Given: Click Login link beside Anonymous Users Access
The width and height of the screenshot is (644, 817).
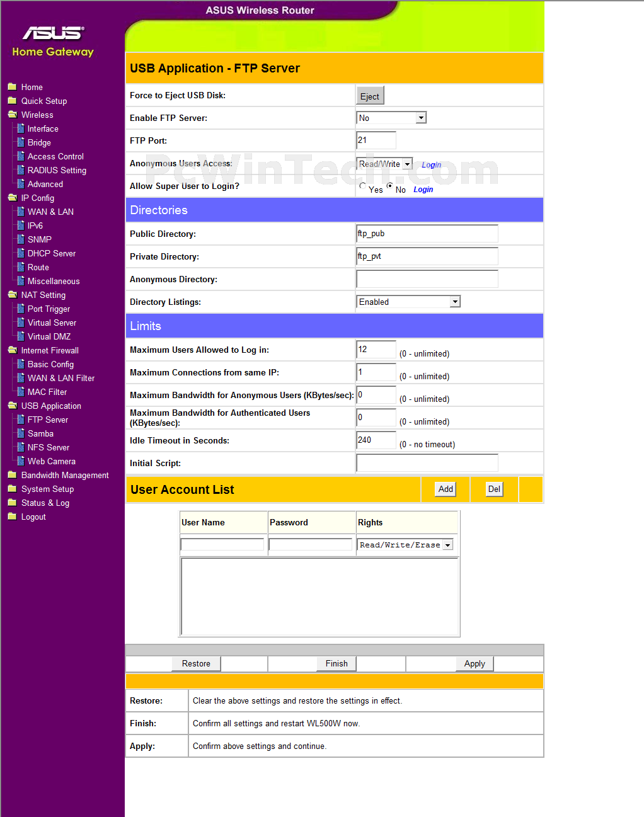Looking at the screenshot, I should click(431, 165).
